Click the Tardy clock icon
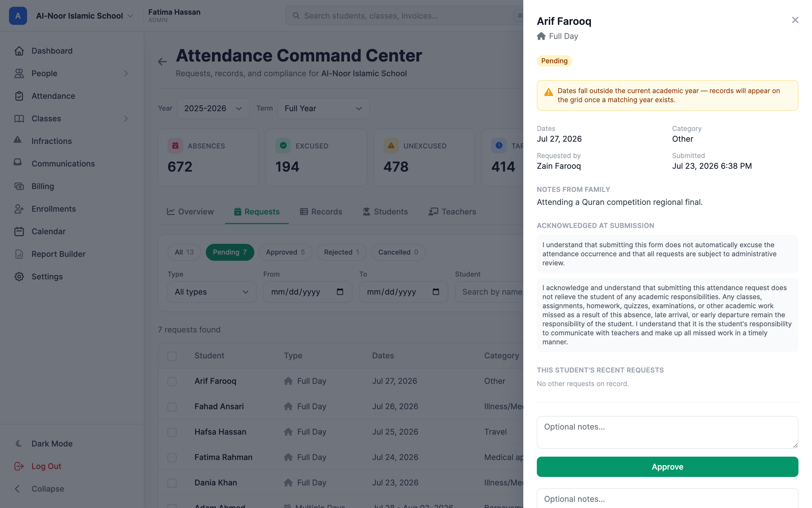 click(x=499, y=145)
